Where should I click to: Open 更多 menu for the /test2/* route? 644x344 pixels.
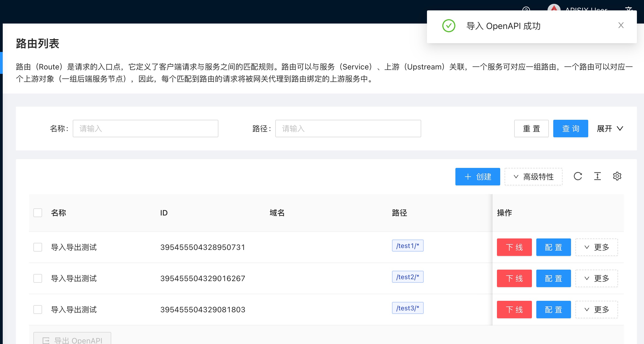pyautogui.click(x=597, y=278)
